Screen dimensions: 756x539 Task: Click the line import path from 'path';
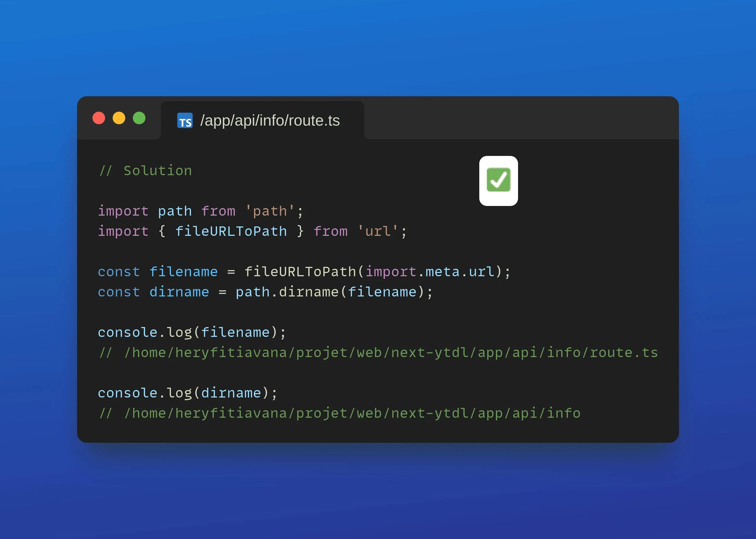(201, 212)
